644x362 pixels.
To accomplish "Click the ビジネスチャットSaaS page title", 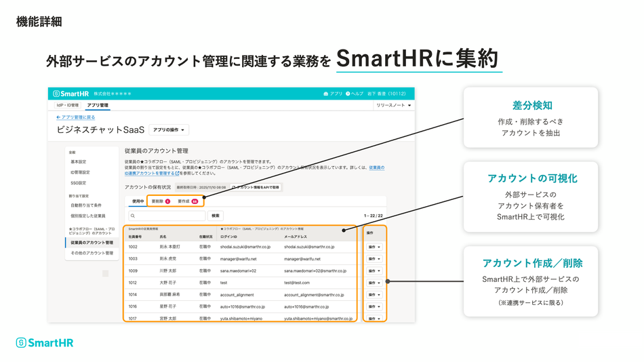I will tap(100, 130).
